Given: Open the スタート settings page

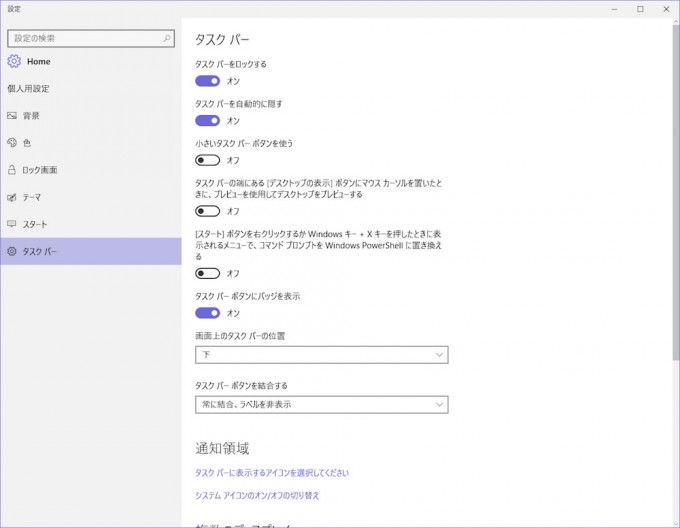Looking at the screenshot, I should (91, 224).
